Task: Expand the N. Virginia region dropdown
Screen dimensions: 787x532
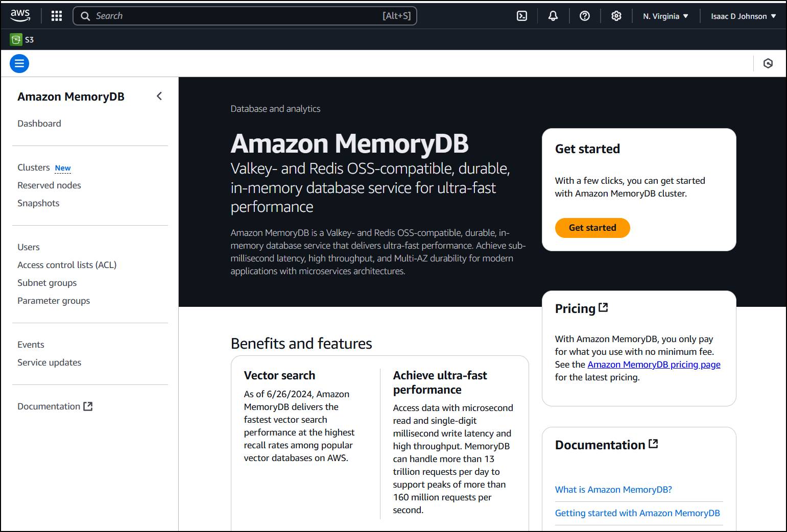Action: (665, 16)
